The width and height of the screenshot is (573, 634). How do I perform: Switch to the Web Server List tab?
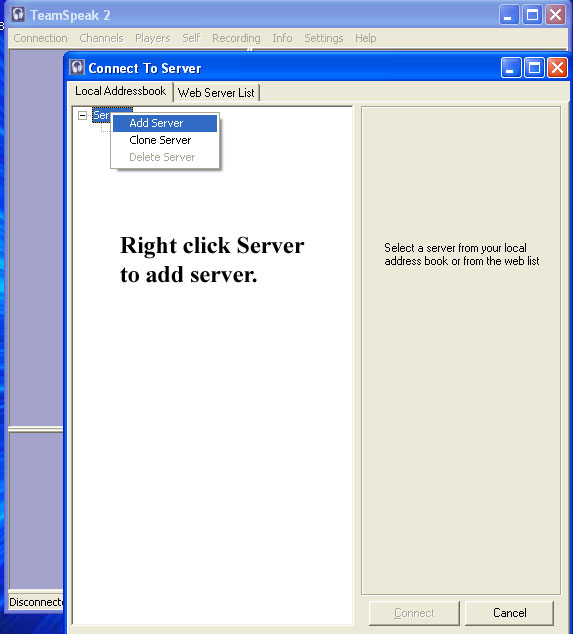pos(216,93)
